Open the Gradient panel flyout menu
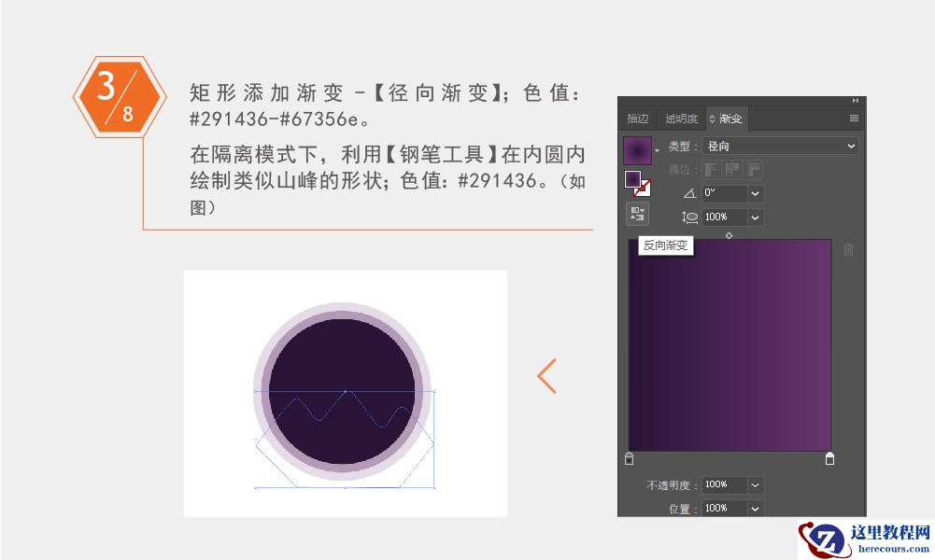935x560 pixels. (x=854, y=118)
